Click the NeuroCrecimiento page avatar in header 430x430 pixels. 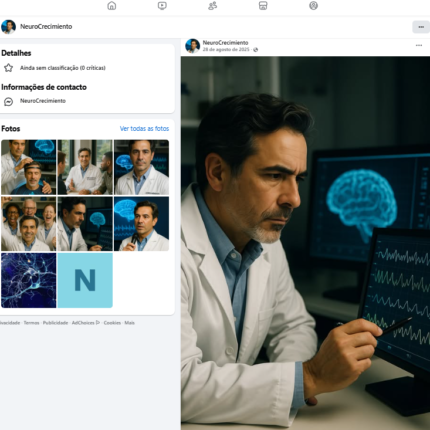tap(8, 27)
